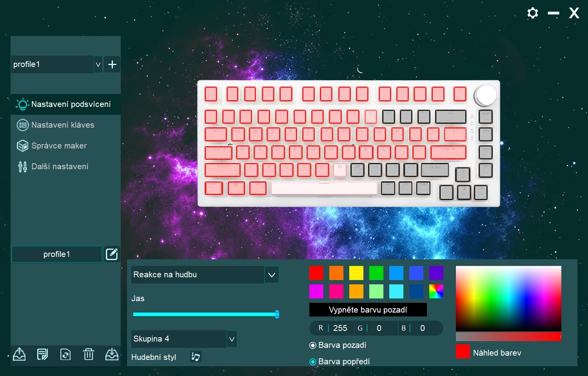Expand the profile1 selector dropdown
The width and height of the screenshot is (588, 376).
pyautogui.click(x=98, y=65)
